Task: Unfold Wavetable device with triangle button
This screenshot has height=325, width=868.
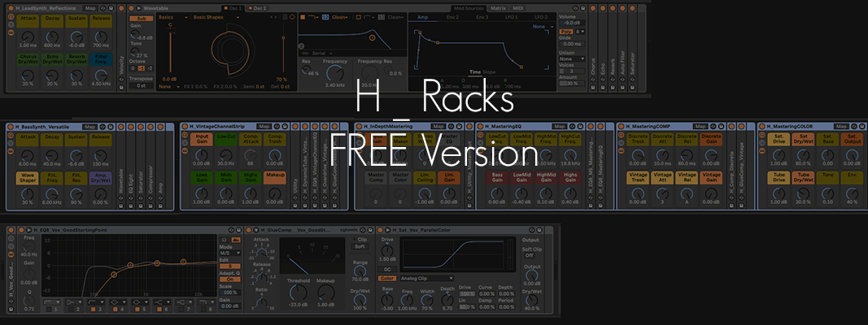Action: pos(139,8)
